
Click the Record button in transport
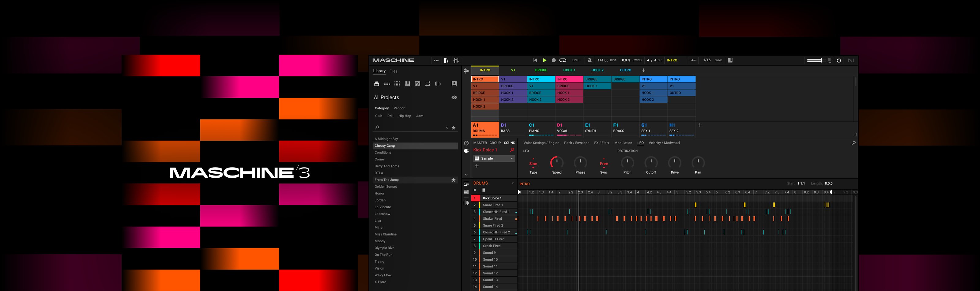coord(553,60)
